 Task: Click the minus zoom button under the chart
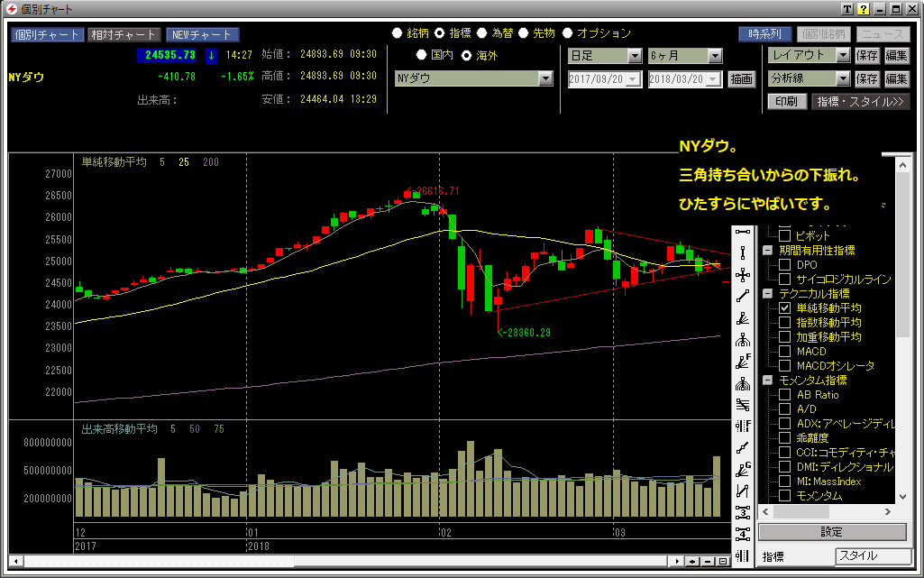click(x=708, y=562)
